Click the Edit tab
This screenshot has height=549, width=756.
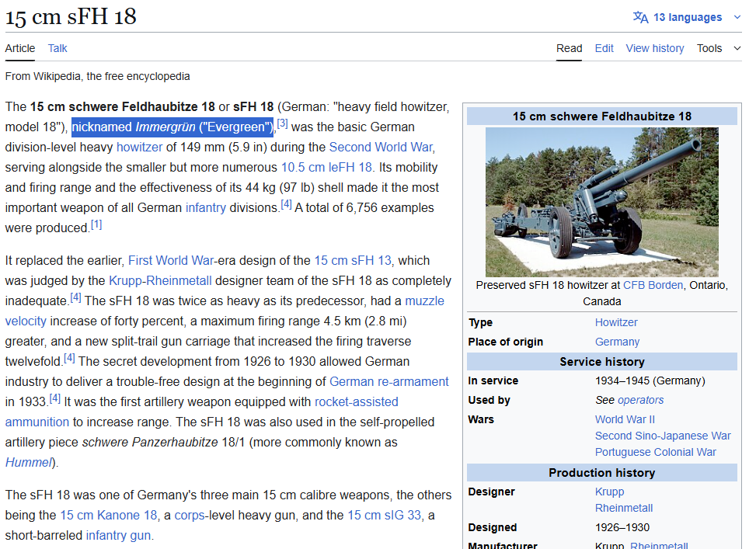(x=604, y=48)
